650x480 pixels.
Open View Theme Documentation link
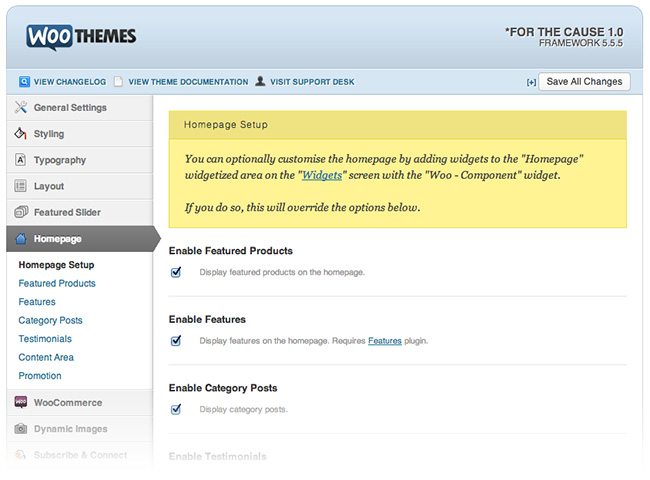click(188, 82)
